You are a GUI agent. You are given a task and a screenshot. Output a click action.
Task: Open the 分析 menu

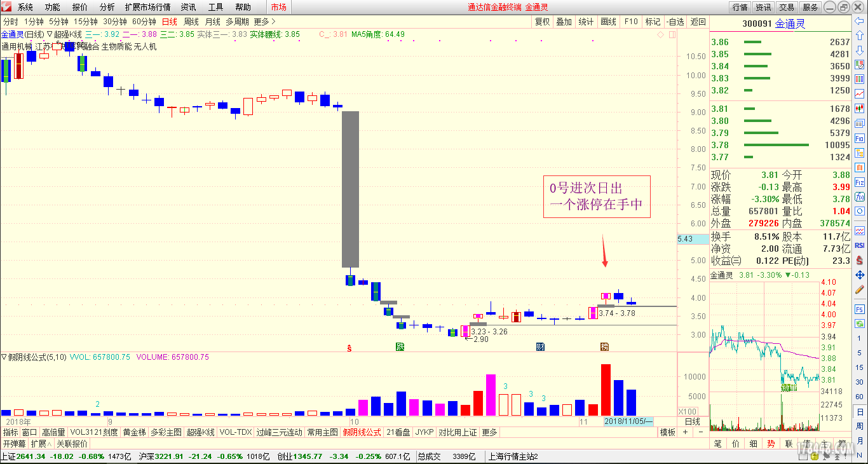(107, 7)
